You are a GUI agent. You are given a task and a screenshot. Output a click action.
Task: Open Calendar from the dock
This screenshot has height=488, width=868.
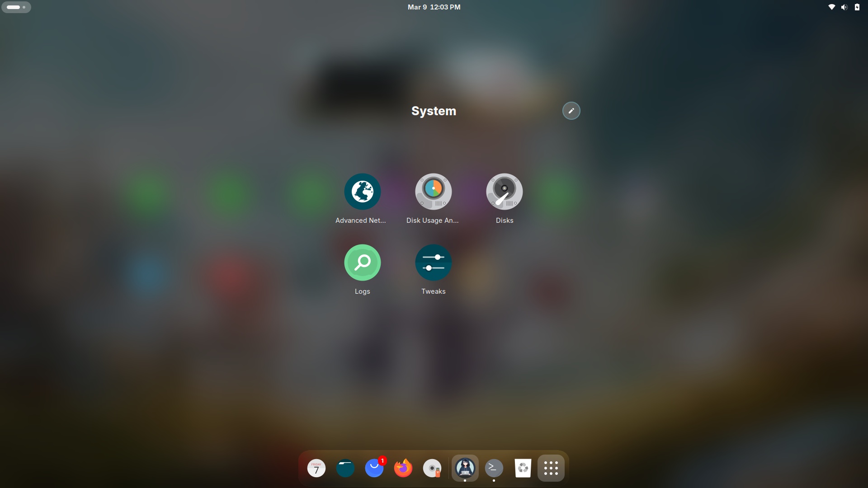tap(316, 468)
